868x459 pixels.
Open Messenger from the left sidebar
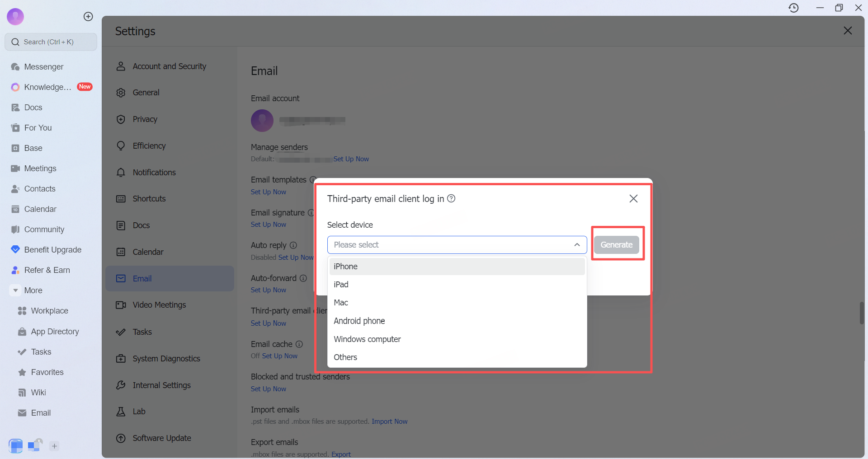43,67
